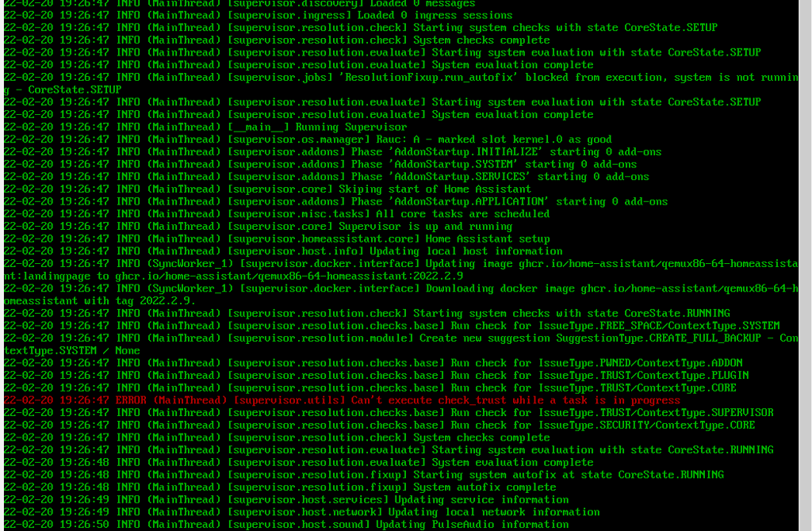The height and width of the screenshot is (531, 812).
Task: Click 'IssueType.PWNED/ContextType.ADDON' check line
Action: pos(373,363)
